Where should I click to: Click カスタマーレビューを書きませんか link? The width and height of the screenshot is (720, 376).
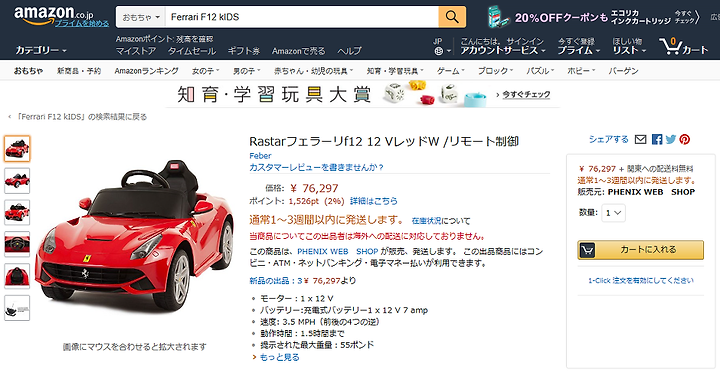(316, 168)
